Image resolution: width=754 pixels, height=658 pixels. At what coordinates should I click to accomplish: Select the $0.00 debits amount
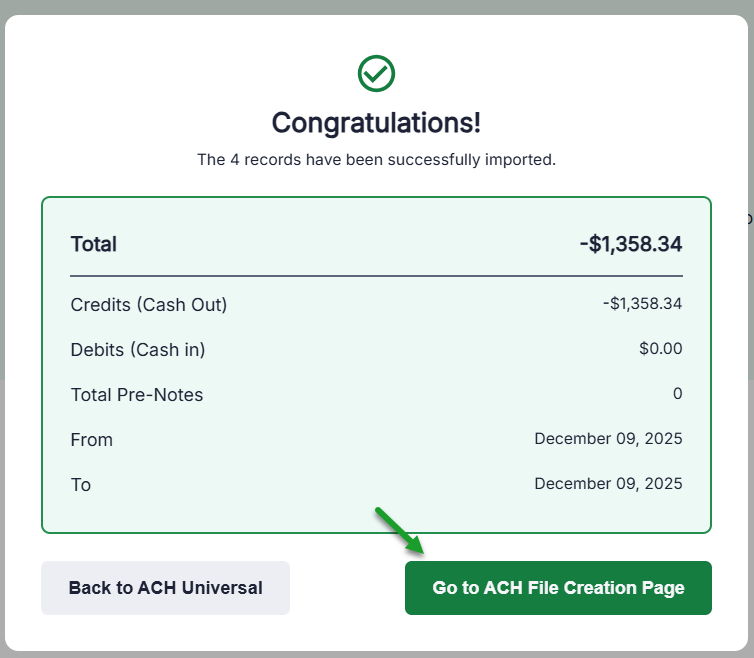coord(661,349)
